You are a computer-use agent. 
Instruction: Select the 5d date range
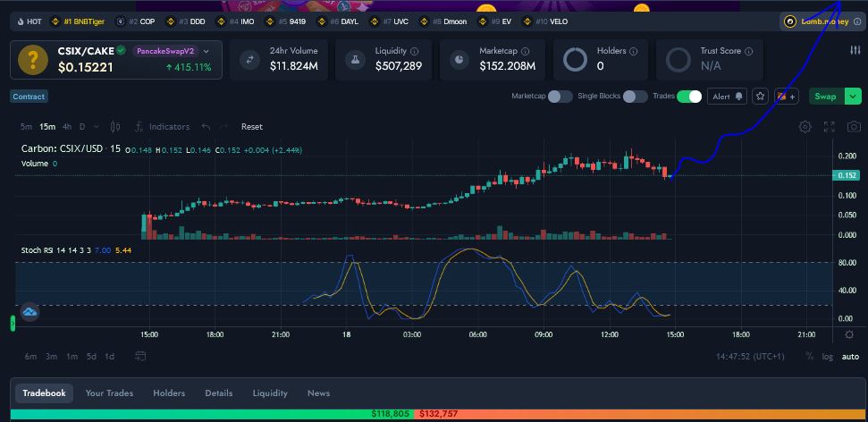coord(91,357)
